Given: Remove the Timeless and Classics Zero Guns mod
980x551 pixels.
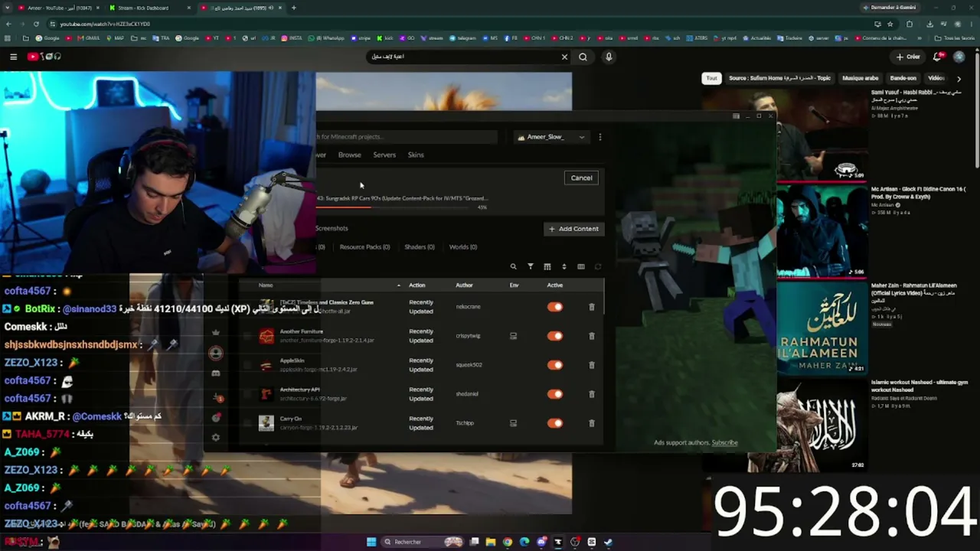Looking at the screenshot, I should tap(591, 307).
